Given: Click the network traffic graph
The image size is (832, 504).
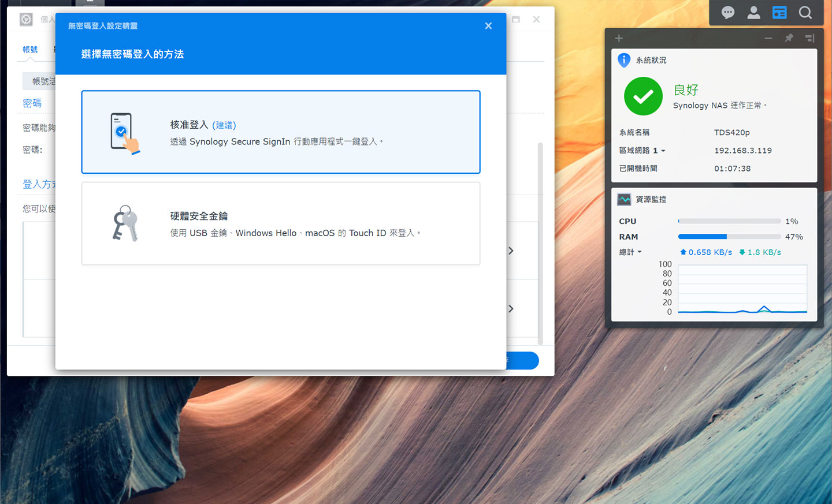Looking at the screenshot, I should tap(742, 289).
